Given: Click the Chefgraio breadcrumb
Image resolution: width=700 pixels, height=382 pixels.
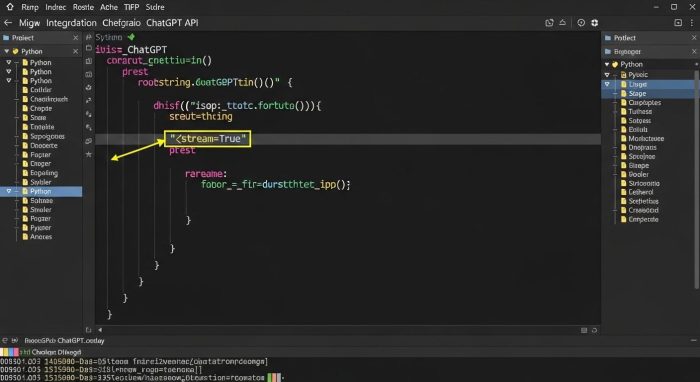Looking at the screenshot, I should [121, 23].
